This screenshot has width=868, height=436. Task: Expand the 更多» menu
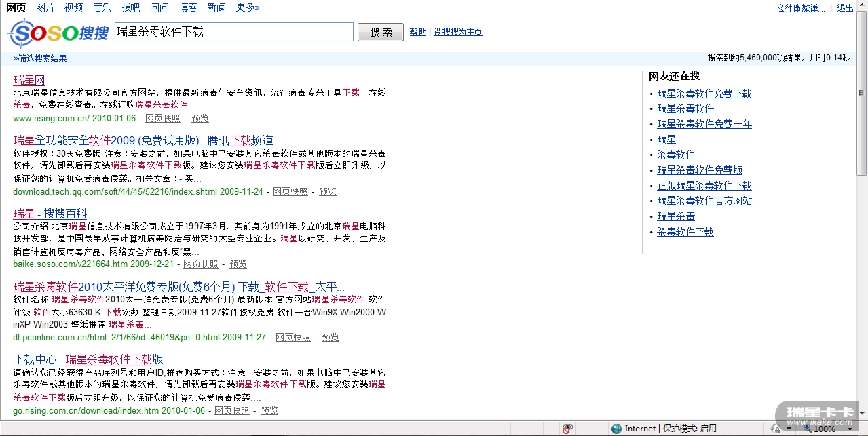tap(248, 7)
